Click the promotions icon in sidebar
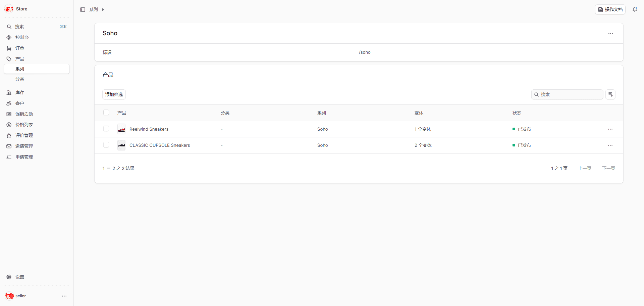Viewport: 644px width, 306px height. [x=9, y=114]
